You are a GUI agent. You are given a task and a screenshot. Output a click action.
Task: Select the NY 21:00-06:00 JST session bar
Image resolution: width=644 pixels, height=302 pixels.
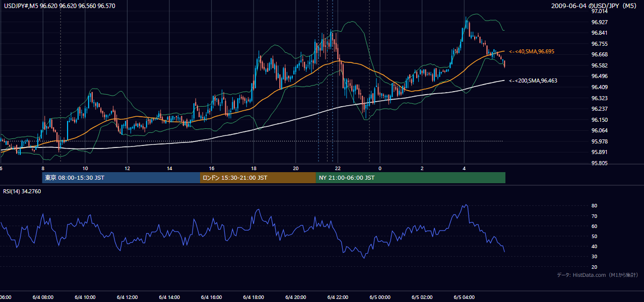(411, 178)
